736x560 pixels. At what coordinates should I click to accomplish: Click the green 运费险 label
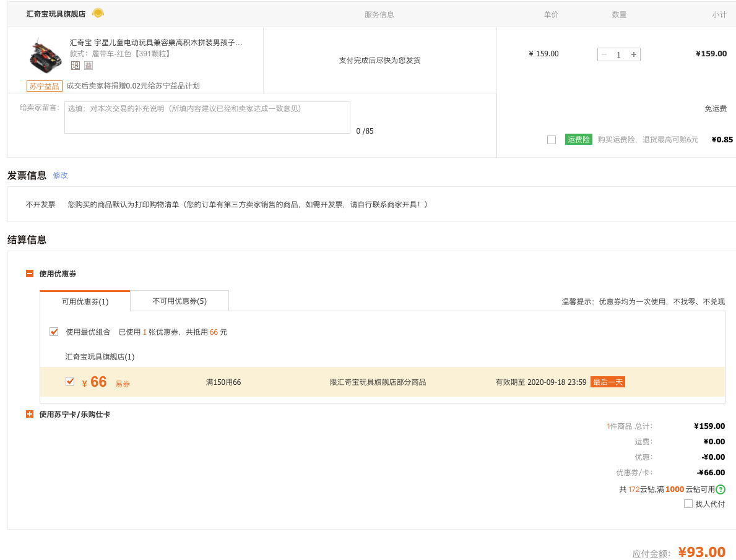[x=578, y=139]
